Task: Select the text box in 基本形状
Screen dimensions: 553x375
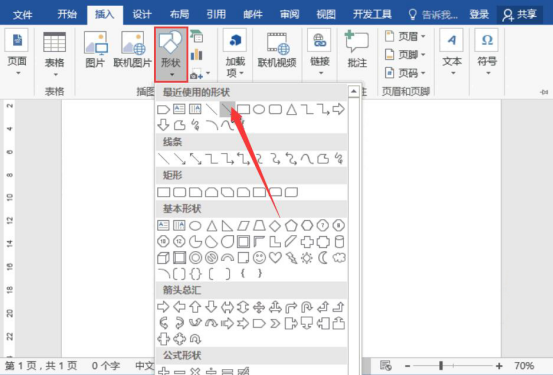Action: (x=163, y=225)
